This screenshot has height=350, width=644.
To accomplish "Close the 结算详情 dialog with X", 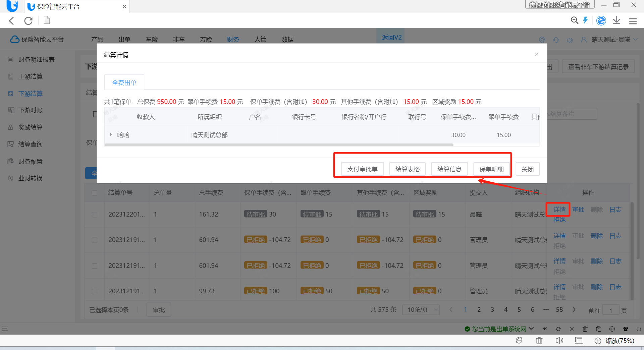I will (x=537, y=54).
